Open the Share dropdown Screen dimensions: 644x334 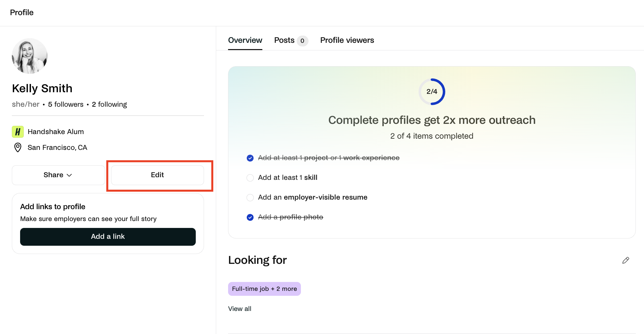tap(58, 175)
